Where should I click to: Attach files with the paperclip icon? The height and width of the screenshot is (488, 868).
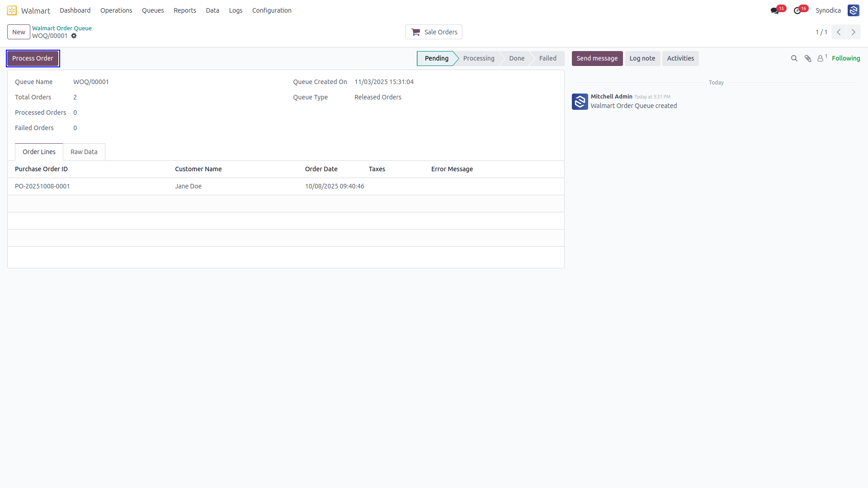click(808, 58)
